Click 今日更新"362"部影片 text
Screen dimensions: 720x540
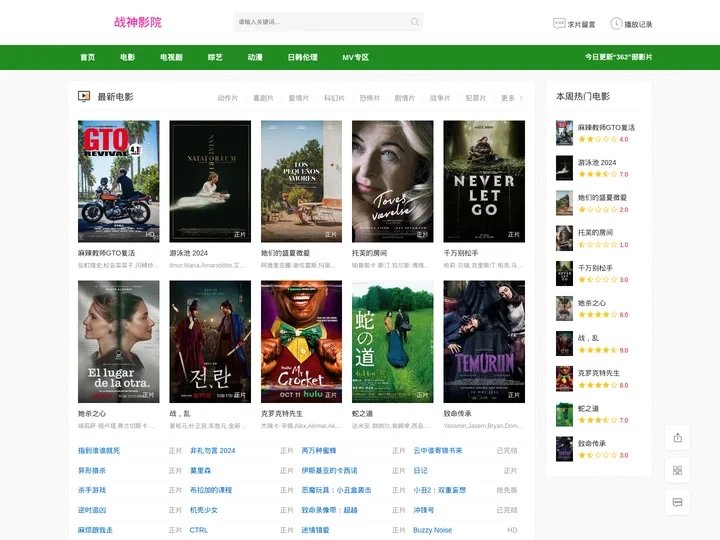point(619,57)
